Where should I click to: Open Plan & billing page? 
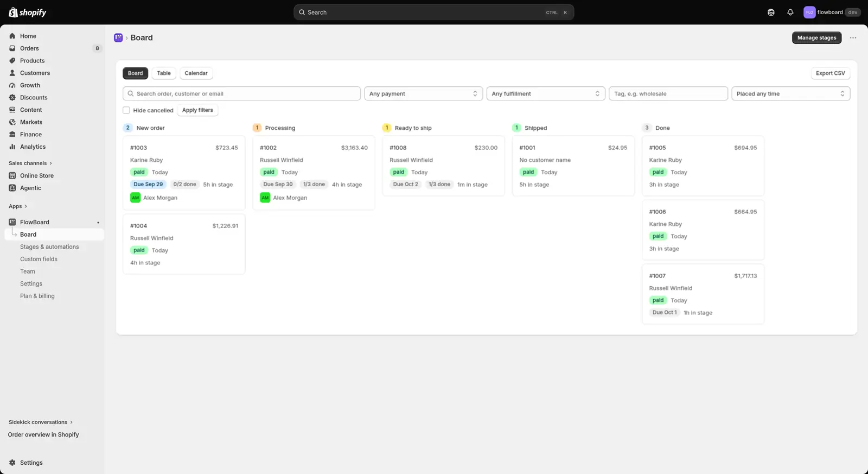[37, 296]
